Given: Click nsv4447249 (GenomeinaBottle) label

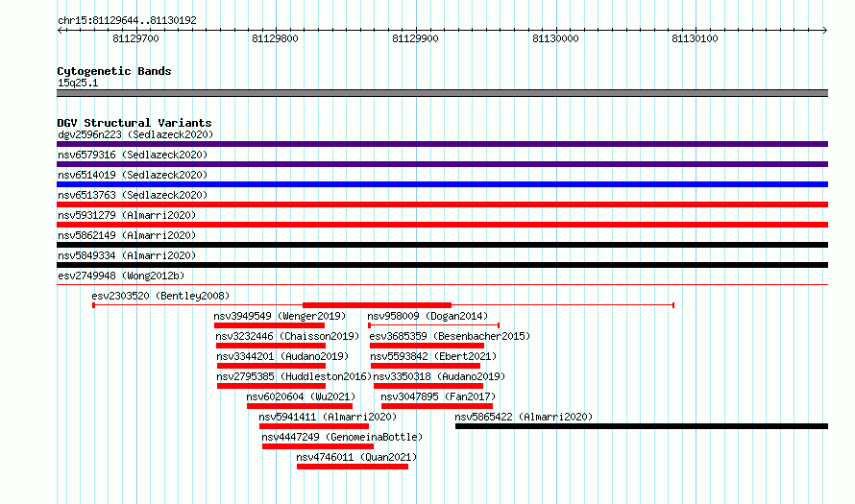Looking at the screenshot, I should [x=342, y=437].
